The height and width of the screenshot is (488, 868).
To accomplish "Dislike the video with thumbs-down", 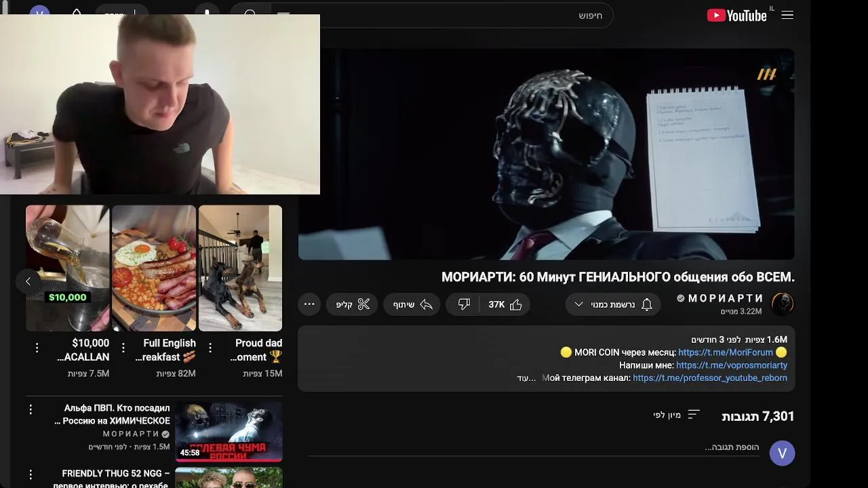I will 464,304.
